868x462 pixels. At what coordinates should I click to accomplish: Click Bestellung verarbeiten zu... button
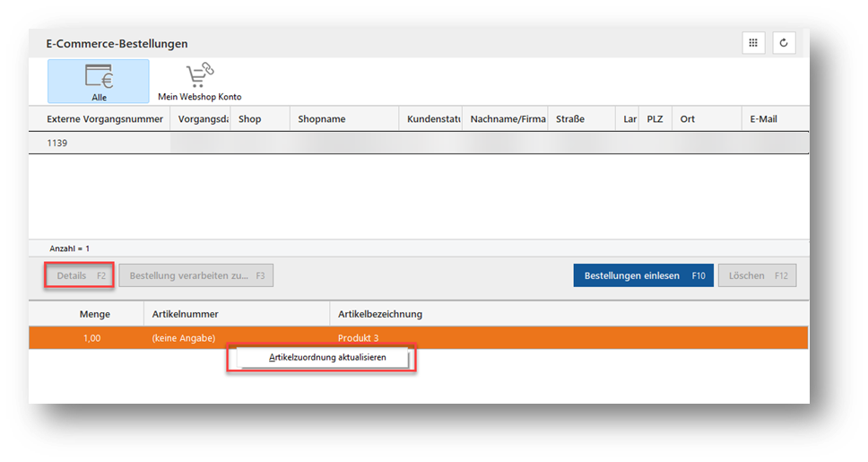coord(196,275)
